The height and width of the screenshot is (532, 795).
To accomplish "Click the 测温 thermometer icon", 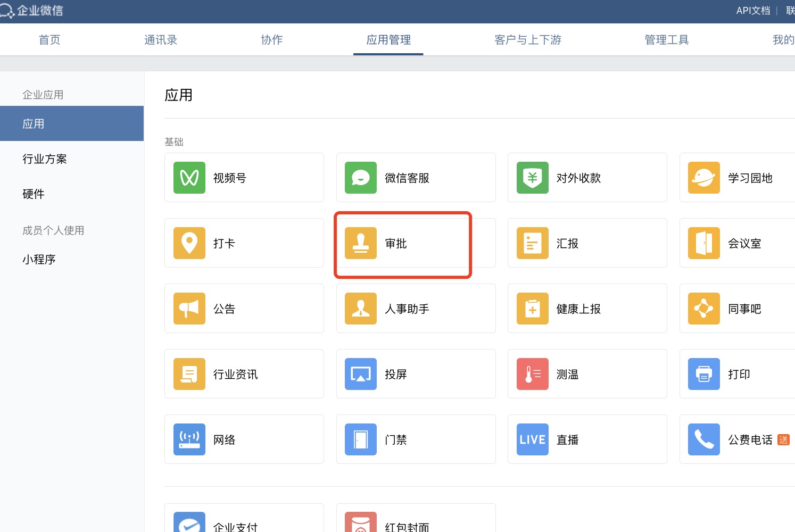I will pos(533,374).
